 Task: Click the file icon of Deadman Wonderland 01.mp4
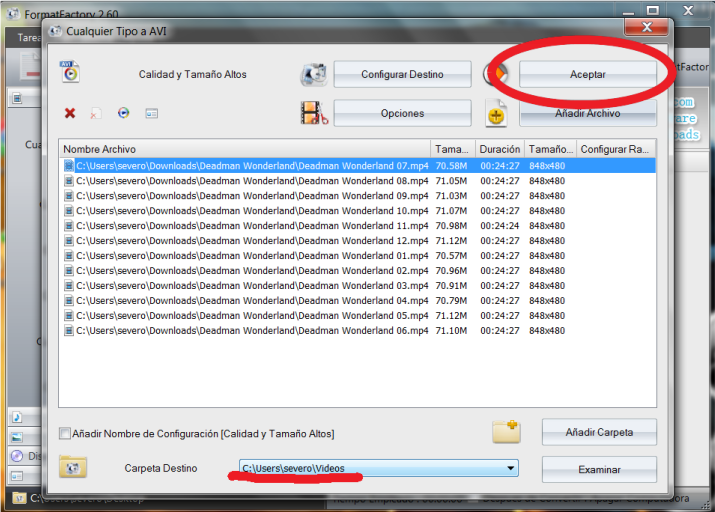68,255
